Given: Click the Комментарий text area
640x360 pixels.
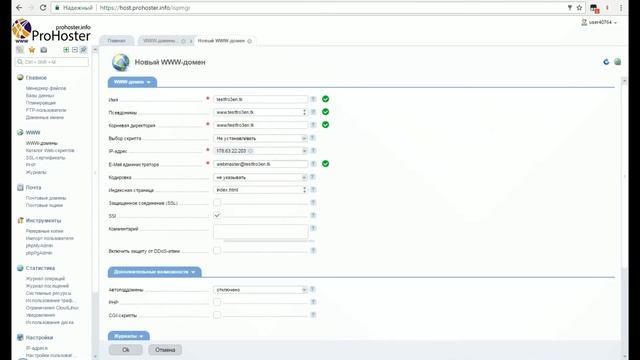Looking at the screenshot, I should (x=260, y=231).
